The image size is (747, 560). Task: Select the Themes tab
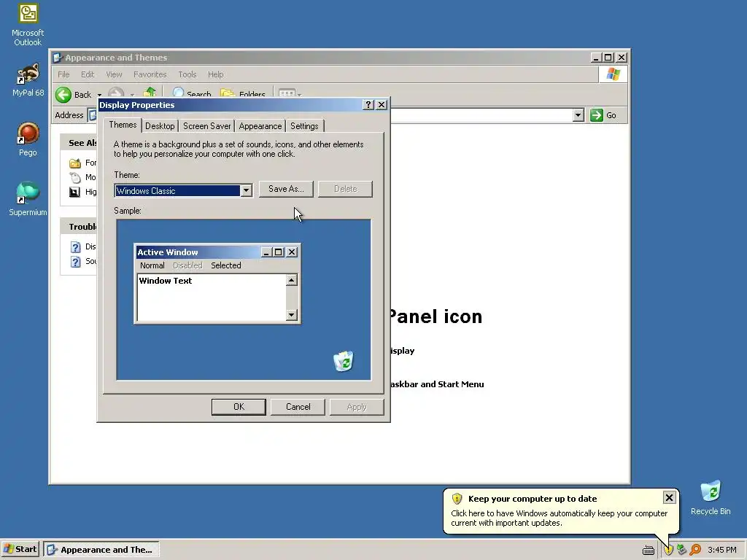click(123, 125)
